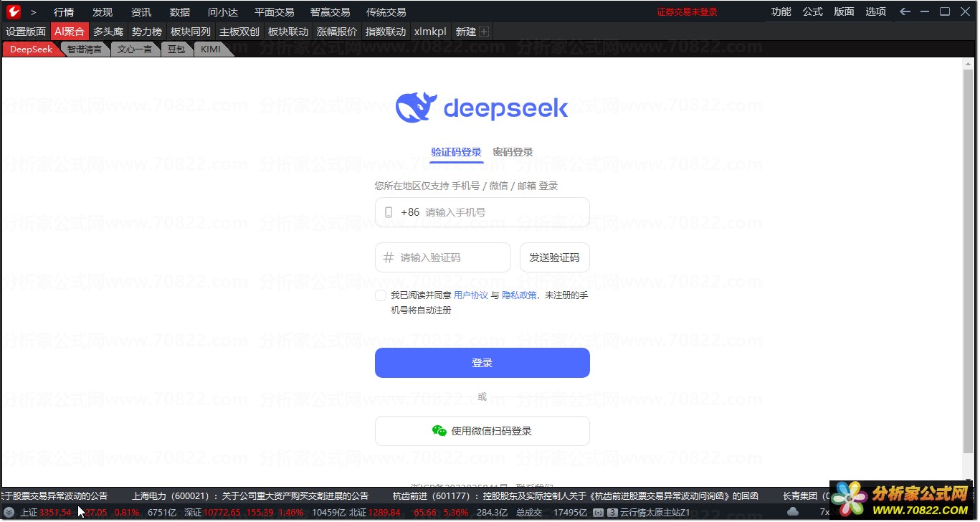Viewport: 980px width, 522px height.
Task: Click the hash icon in code field
Action: pyautogui.click(x=389, y=257)
